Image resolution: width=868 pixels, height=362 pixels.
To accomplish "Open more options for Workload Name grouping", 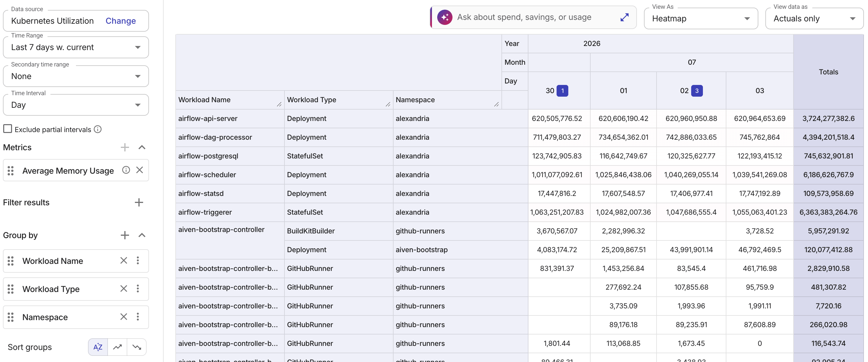I will (138, 260).
